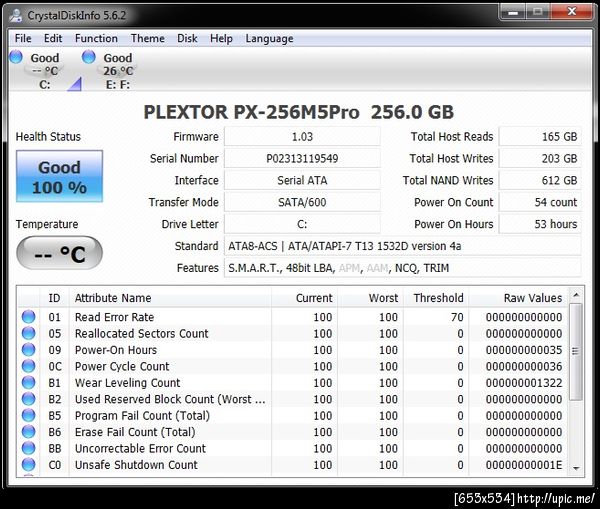This screenshot has height=509, width=600.
Task: Click the status orb for Reallocated Sectors Count
Action: click(x=28, y=333)
